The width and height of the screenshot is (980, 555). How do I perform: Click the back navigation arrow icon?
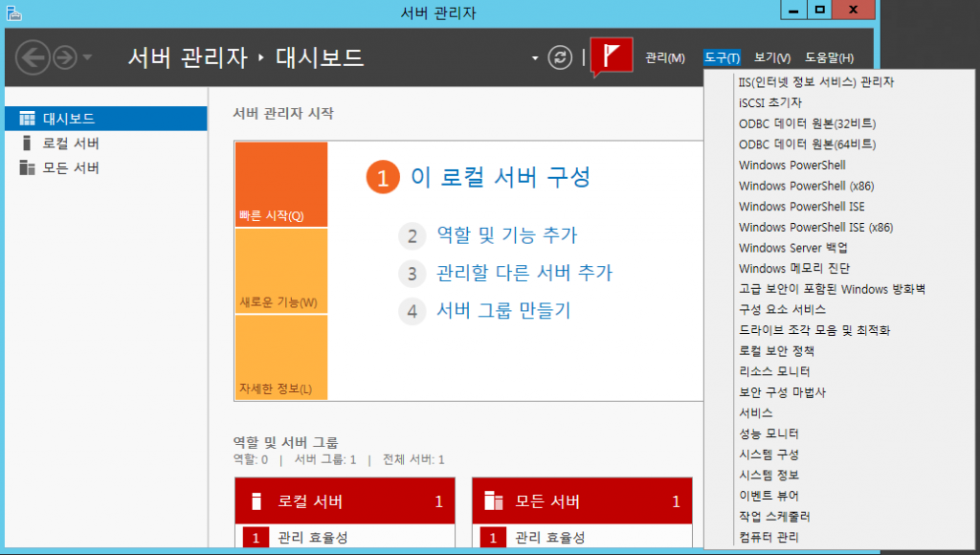coord(33,57)
